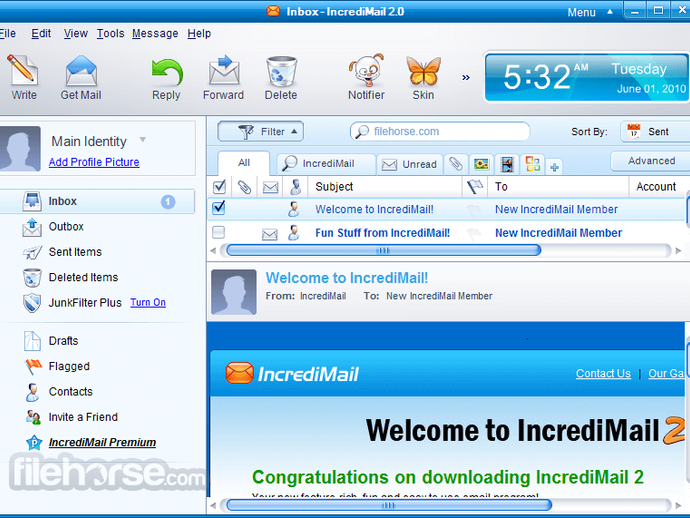Sort messages by the Subject column
The height and width of the screenshot is (518, 690).
click(385, 187)
